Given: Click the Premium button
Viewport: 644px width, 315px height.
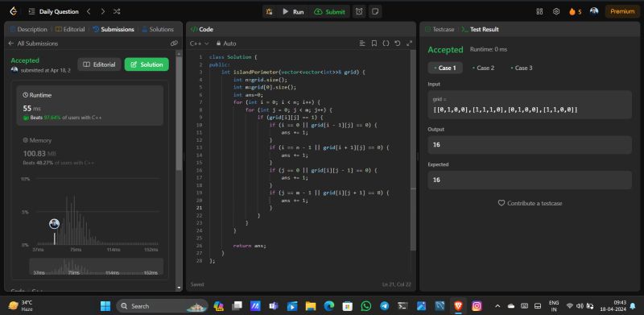Looking at the screenshot, I should 622,11.
